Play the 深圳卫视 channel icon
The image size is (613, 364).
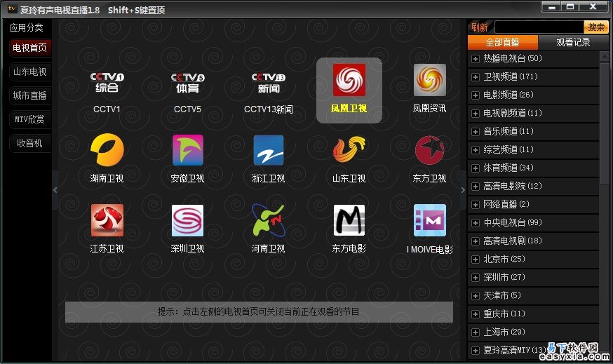[188, 220]
